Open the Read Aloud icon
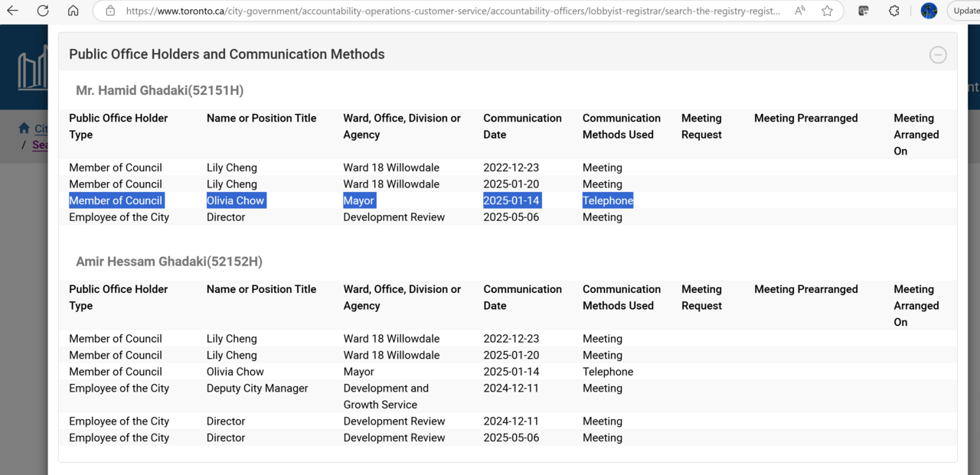The height and width of the screenshot is (475, 980). (x=799, y=11)
